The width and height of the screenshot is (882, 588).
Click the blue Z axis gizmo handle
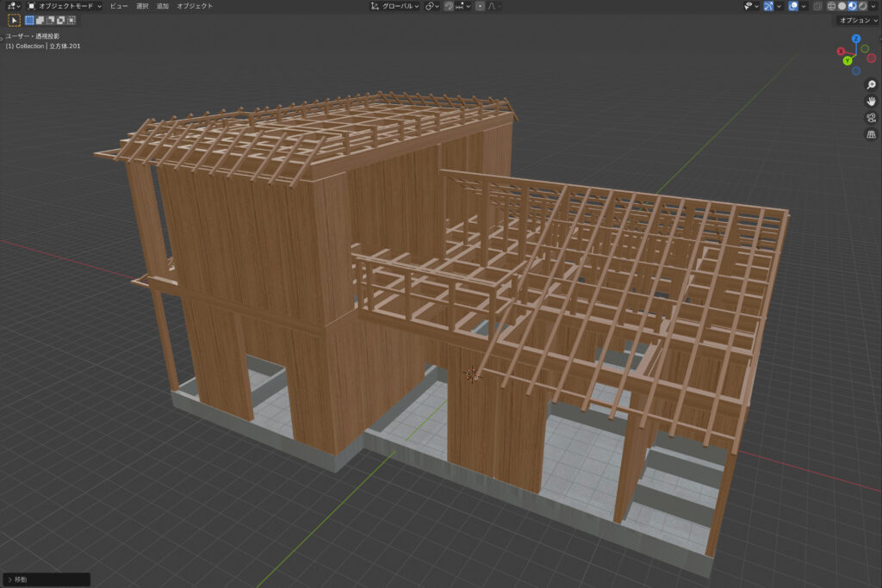coord(855,39)
